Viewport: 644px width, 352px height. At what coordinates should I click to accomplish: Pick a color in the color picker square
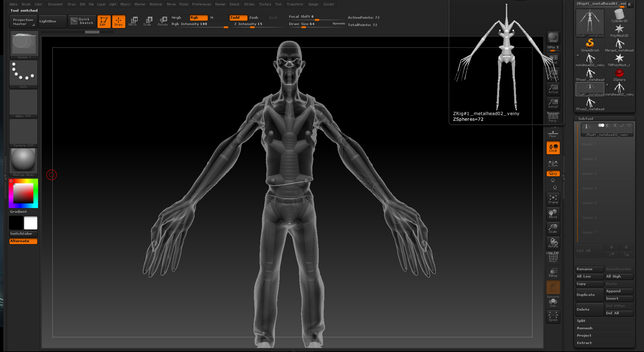[23, 193]
